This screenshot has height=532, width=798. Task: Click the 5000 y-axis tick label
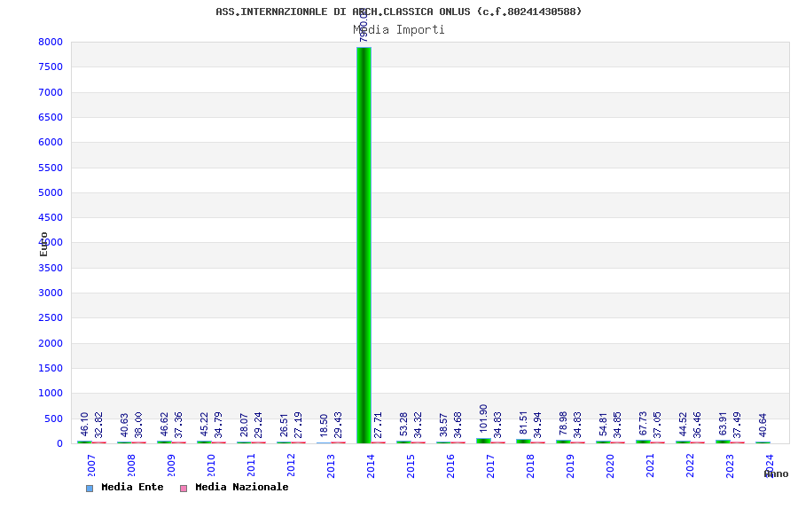click(x=51, y=192)
